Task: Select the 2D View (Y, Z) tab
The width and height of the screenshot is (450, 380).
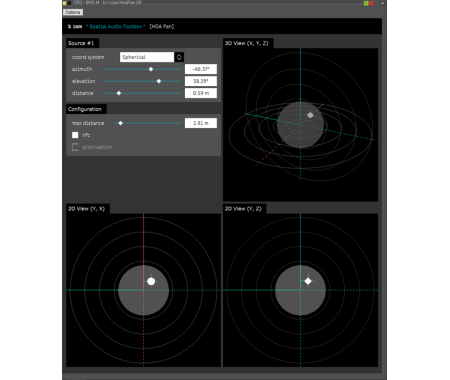Action: coord(244,209)
